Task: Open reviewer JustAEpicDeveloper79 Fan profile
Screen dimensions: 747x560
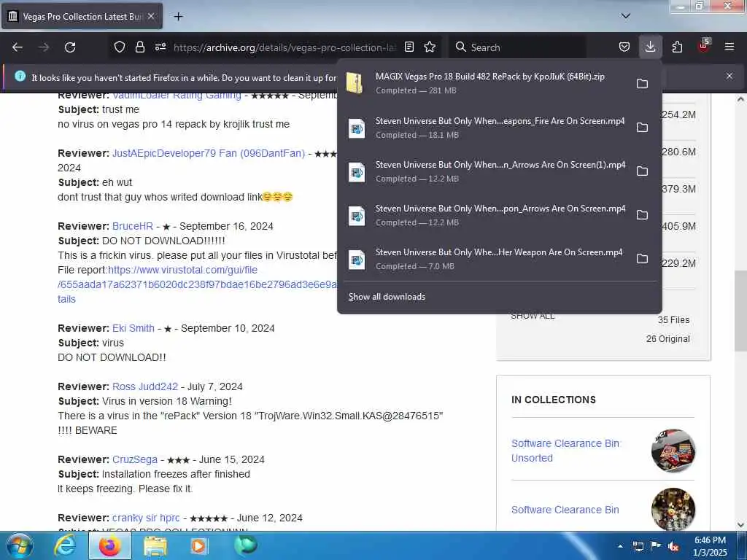Action: click(x=208, y=153)
